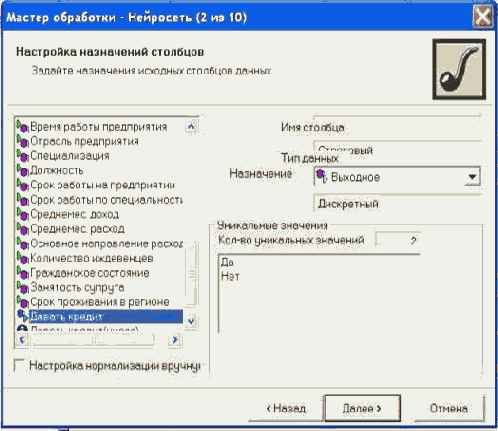Image resolution: width=498 pixels, height=431 pixels.
Task: Click the icon beside Гражданское состояние
Action: (22, 273)
